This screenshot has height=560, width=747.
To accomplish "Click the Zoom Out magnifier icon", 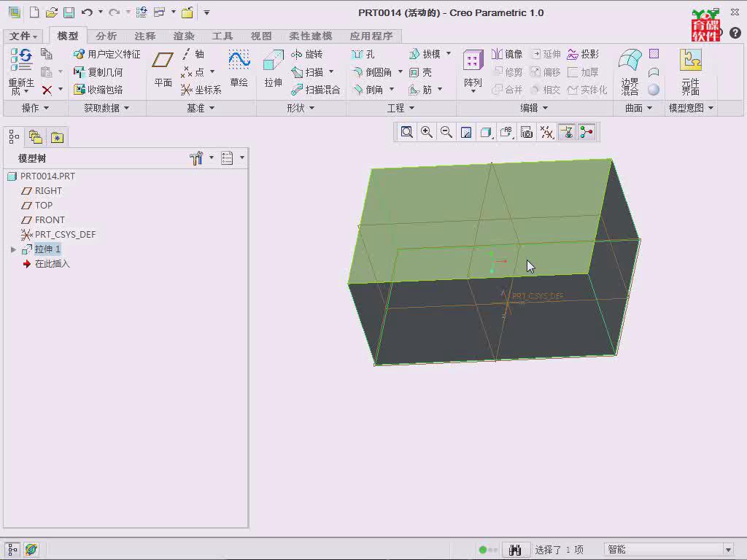I will tap(446, 132).
